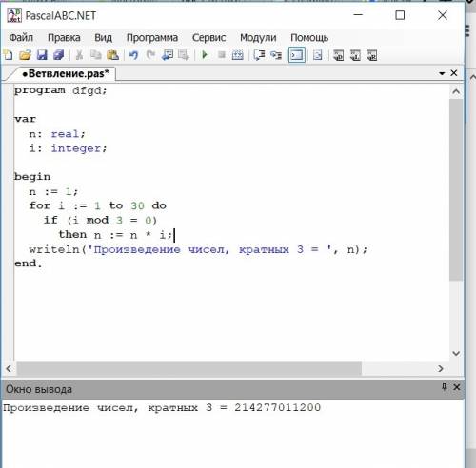
Task: Open the tab list dropdown arrow
Action: [442, 73]
